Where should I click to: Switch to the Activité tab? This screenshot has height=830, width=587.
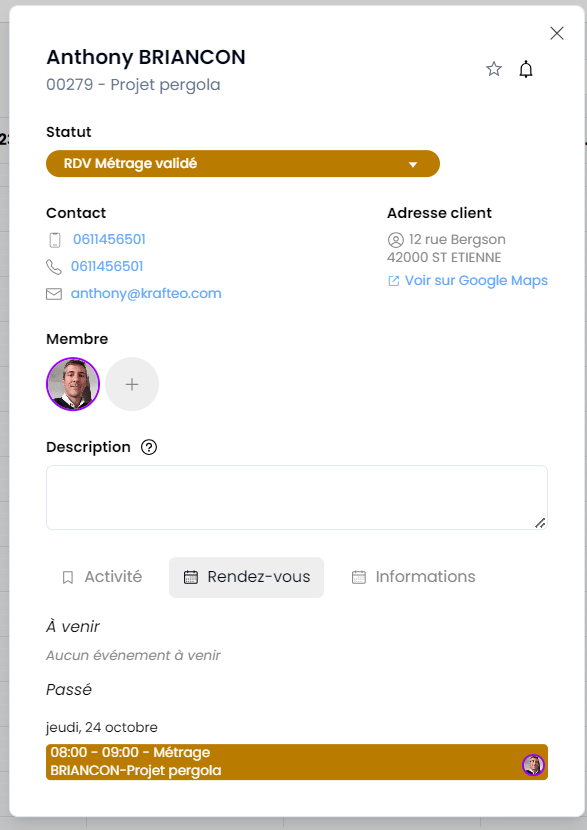tap(102, 577)
